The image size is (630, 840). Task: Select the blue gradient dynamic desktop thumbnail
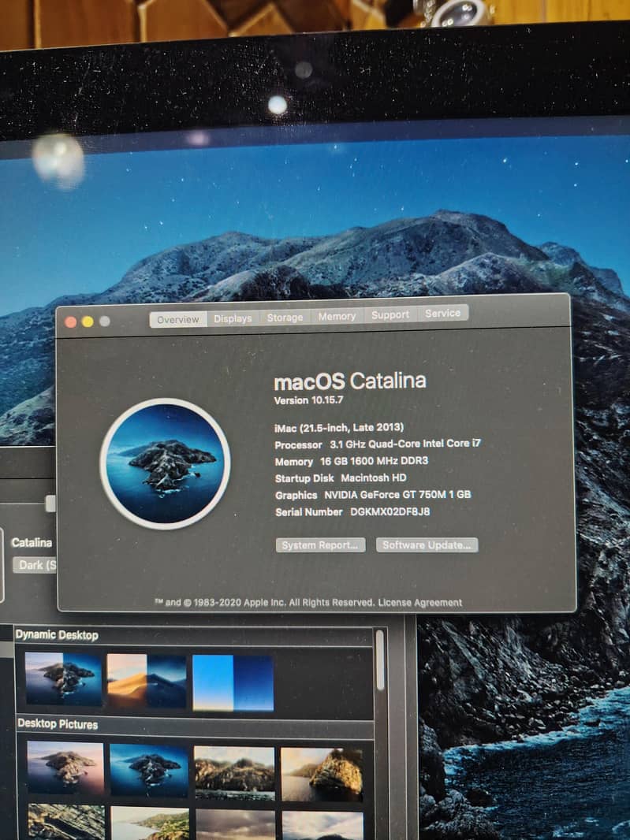click(x=233, y=682)
